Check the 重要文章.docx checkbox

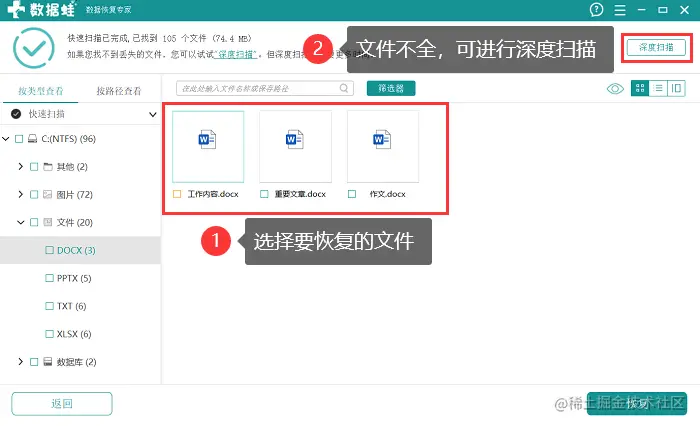[x=264, y=194]
